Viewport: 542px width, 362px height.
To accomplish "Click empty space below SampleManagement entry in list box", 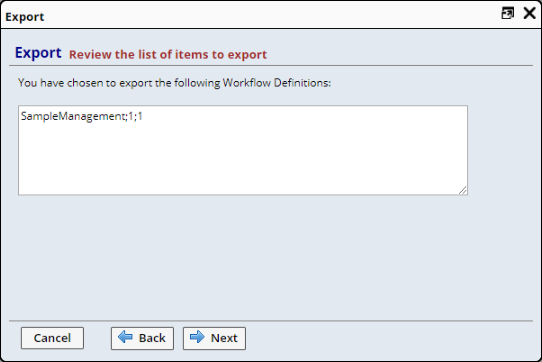I will (243, 159).
